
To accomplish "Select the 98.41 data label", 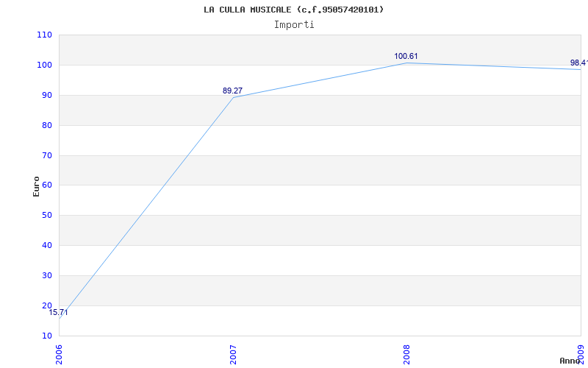I will (578, 63).
